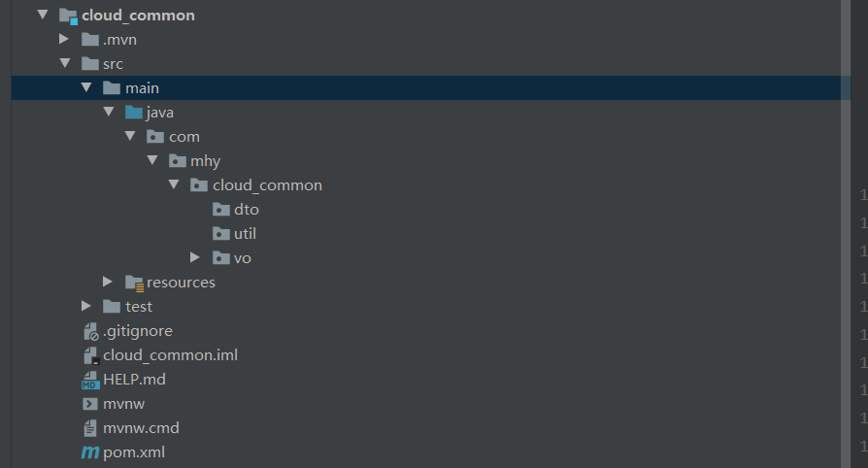Select the blue java source root folder icon

[x=133, y=113]
